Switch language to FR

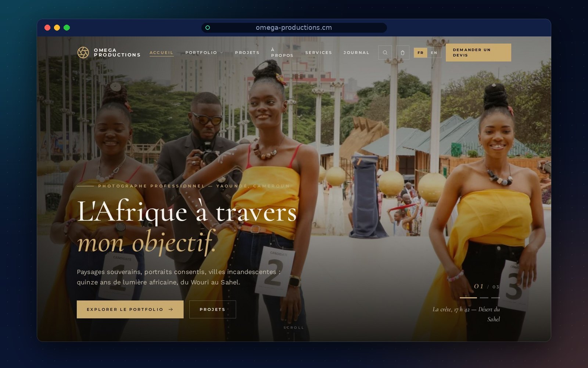pos(420,53)
